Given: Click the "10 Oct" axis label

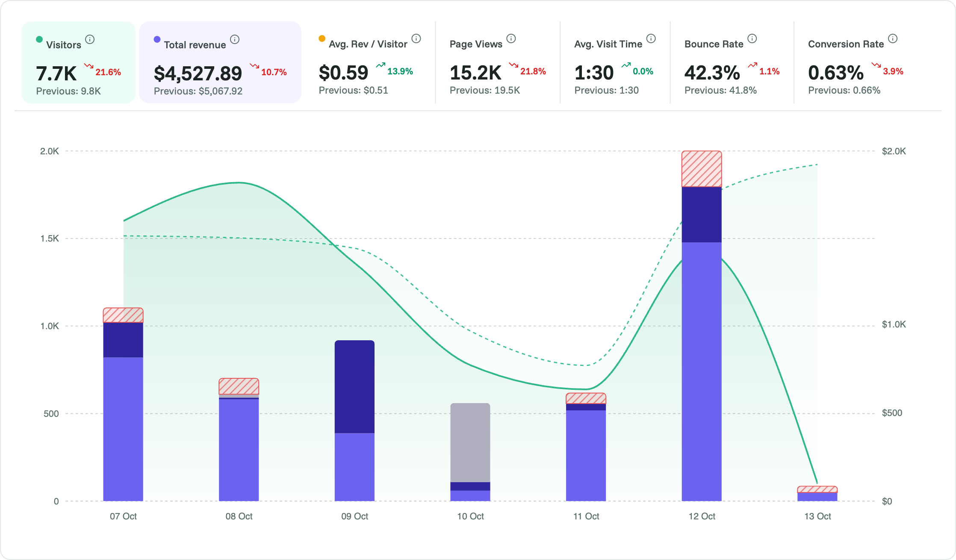Looking at the screenshot, I should (470, 516).
